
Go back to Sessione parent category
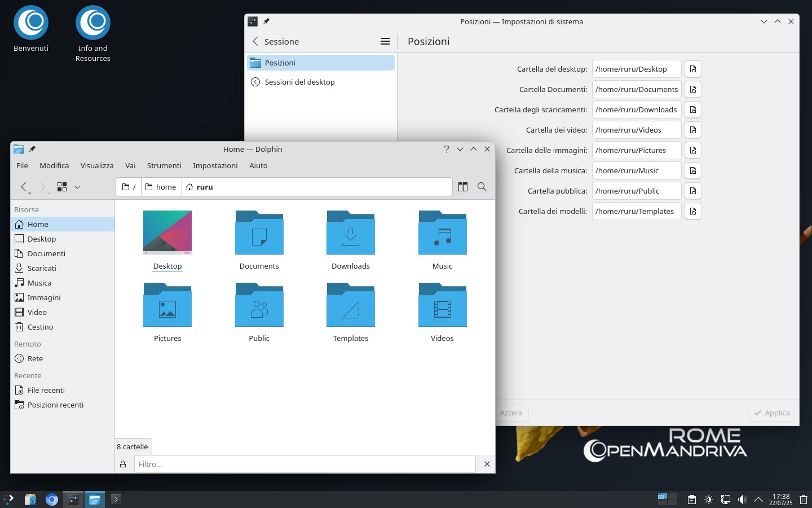[256, 41]
